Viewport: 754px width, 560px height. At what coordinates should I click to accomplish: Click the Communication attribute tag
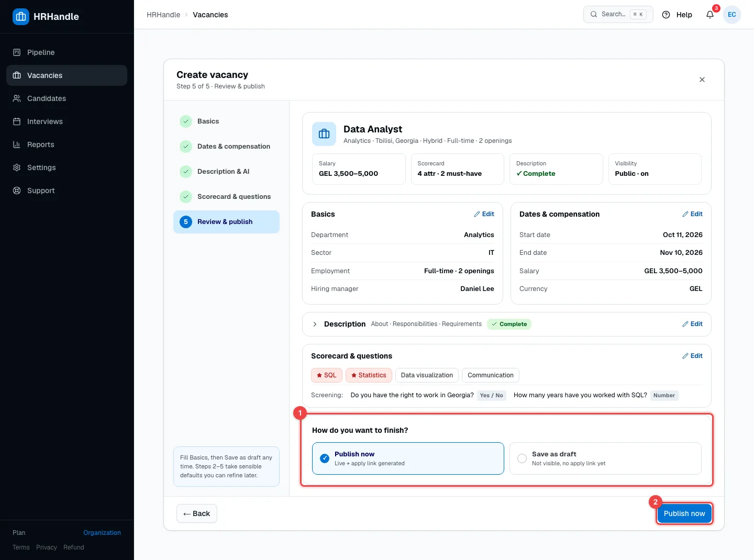tap(491, 375)
